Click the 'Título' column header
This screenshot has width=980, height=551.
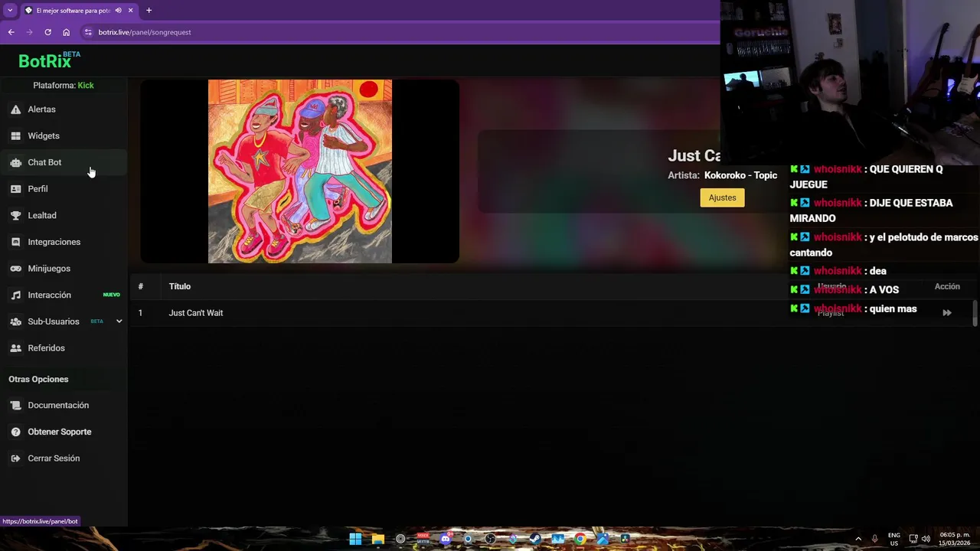click(x=180, y=286)
